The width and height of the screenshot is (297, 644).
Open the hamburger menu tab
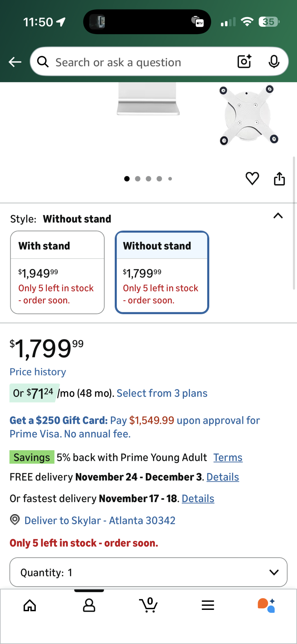(x=208, y=605)
